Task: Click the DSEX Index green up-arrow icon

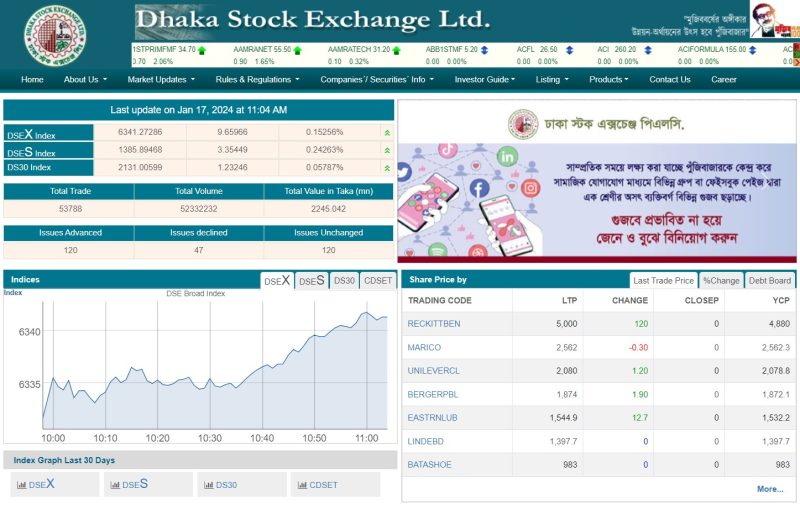Action: tap(387, 132)
